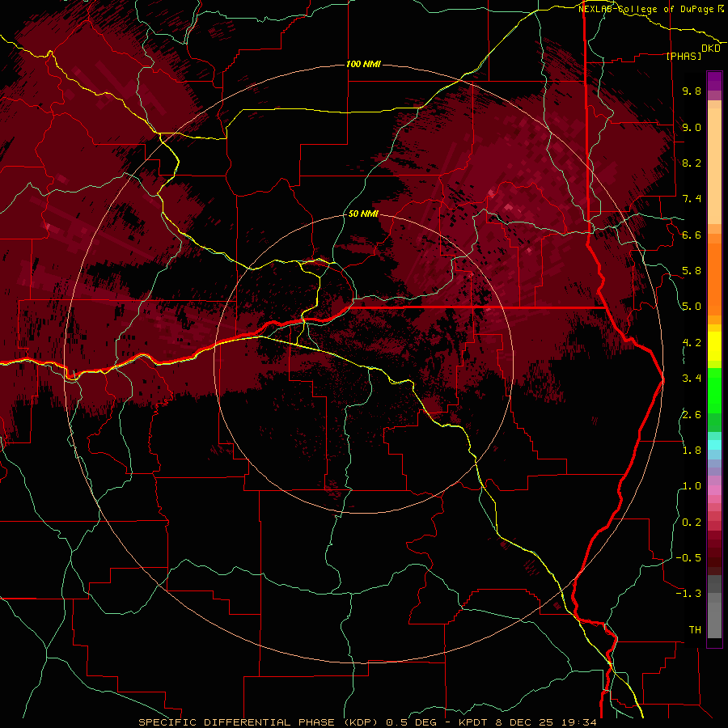728x728 pixels.
Task: Click the TH label at the scale bottom
Action: (695, 630)
